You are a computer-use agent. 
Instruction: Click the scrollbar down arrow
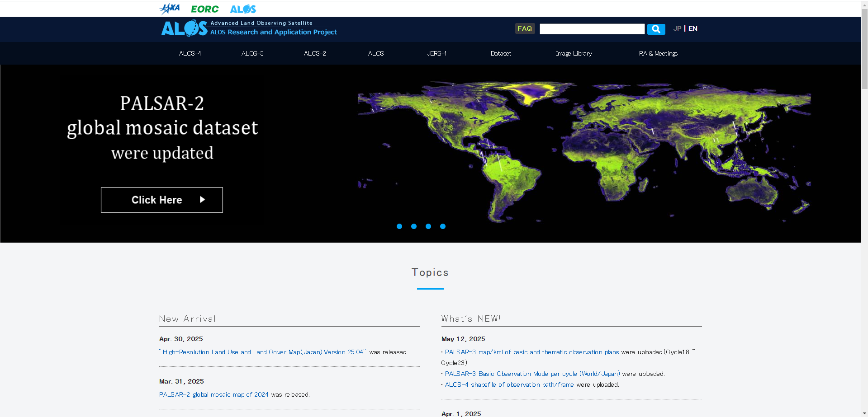(x=864, y=413)
